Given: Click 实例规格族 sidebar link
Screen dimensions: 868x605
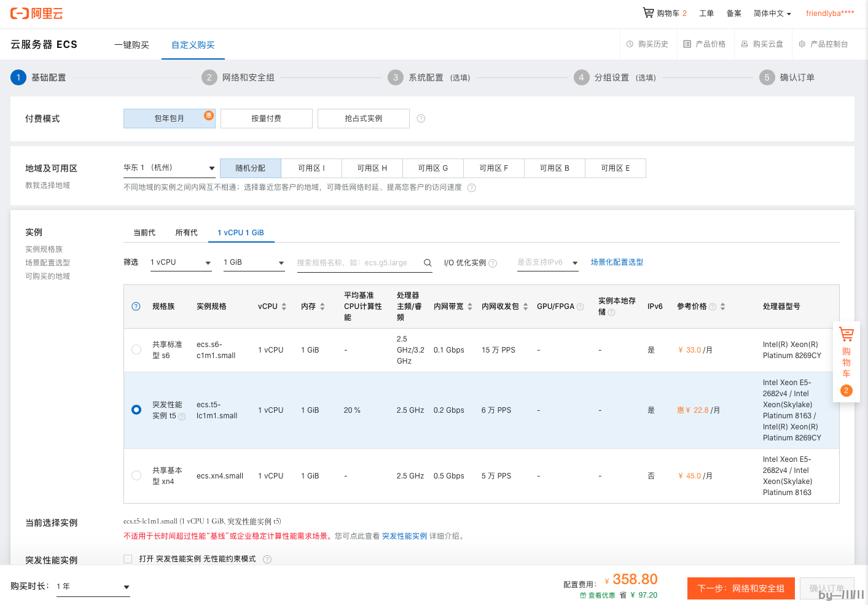Looking at the screenshot, I should (44, 249).
